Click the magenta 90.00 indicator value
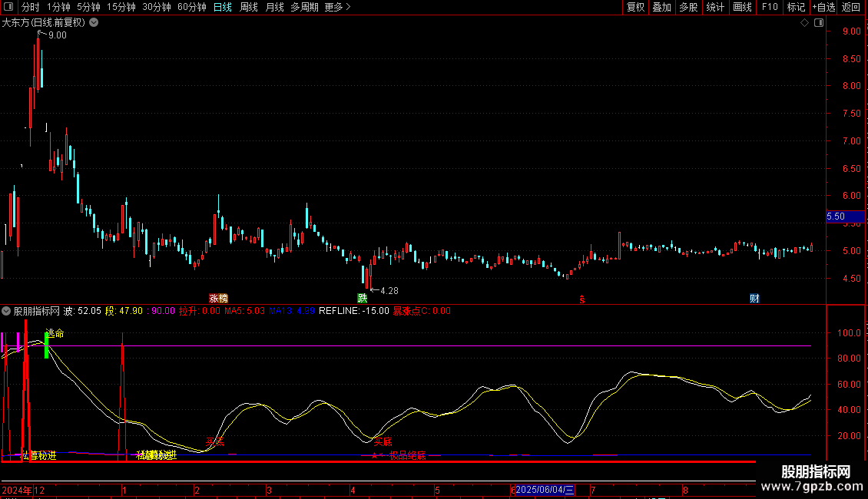Viewport: 868px width, 499px height. tap(163, 311)
